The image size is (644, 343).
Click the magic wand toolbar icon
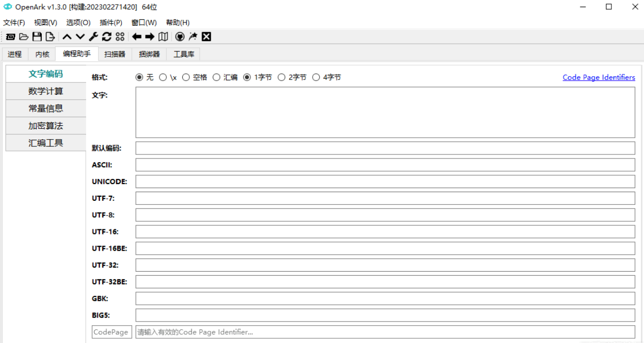tap(193, 36)
